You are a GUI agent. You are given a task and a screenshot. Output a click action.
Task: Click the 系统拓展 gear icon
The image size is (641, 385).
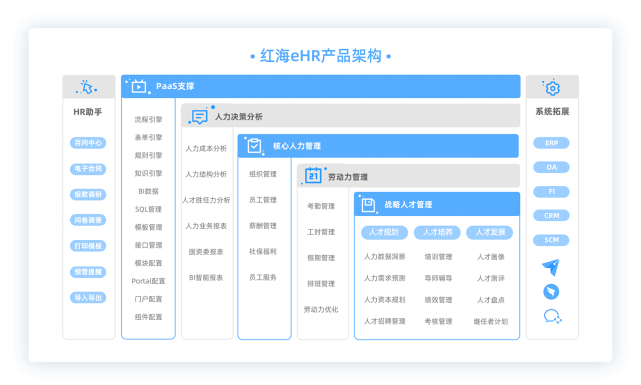tap(552, 87)
